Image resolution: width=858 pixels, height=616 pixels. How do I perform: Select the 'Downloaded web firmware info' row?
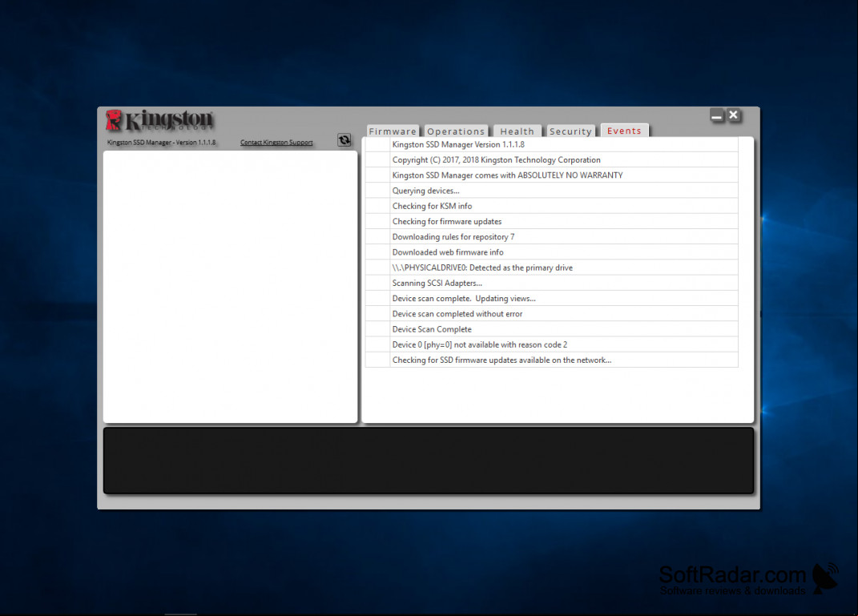click(551, 252)
